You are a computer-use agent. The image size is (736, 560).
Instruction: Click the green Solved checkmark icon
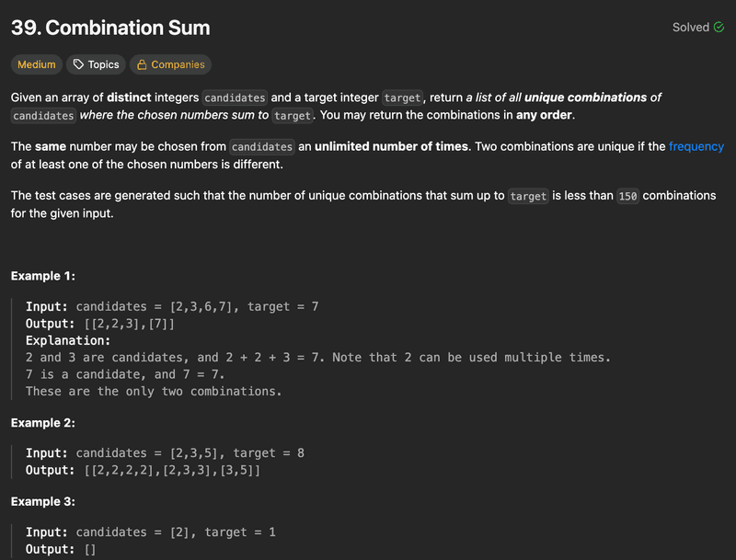(719, 28)
